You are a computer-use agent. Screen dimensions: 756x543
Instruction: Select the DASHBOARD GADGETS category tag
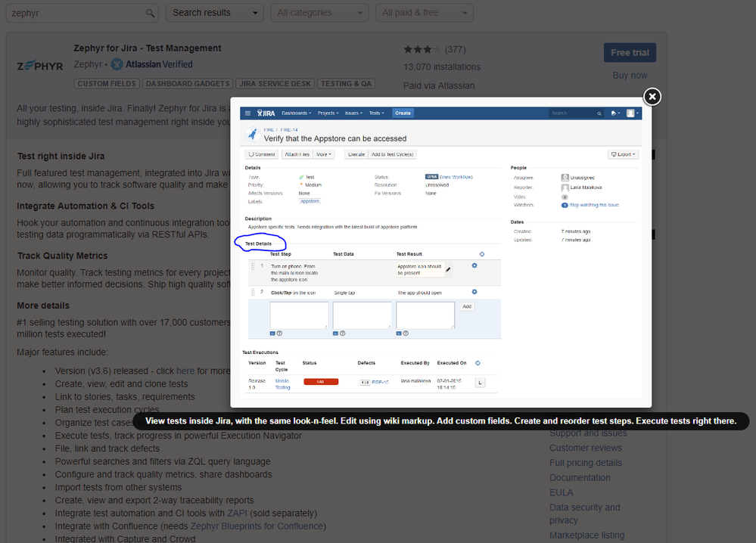pyautogui.click(x=188, y=84)
